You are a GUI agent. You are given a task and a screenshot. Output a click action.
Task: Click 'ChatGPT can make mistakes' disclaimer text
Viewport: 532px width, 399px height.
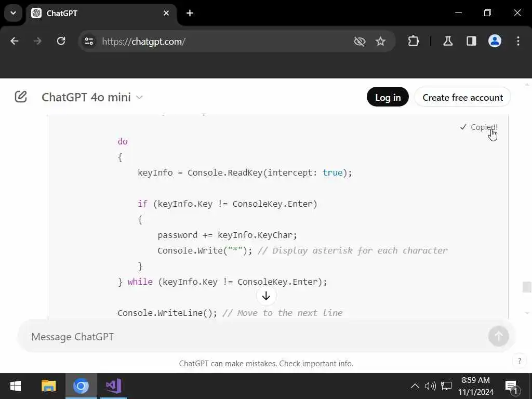click(x=267, y=364)
